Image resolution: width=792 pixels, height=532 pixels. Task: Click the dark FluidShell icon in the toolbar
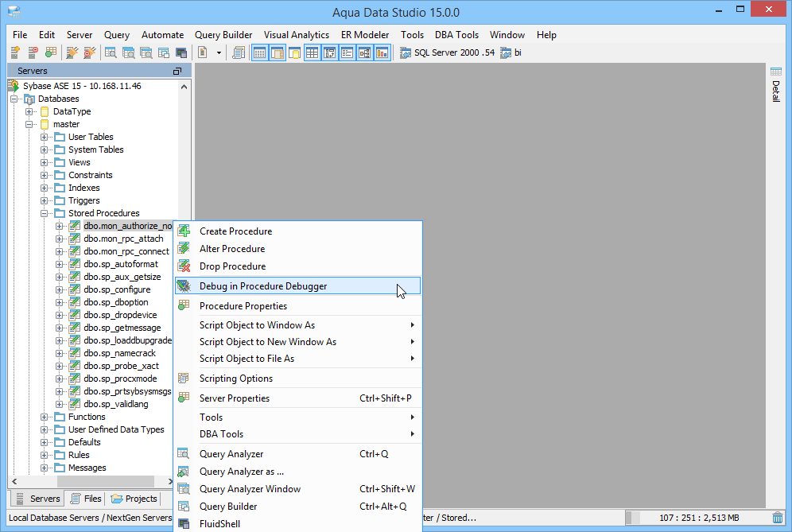181,52
